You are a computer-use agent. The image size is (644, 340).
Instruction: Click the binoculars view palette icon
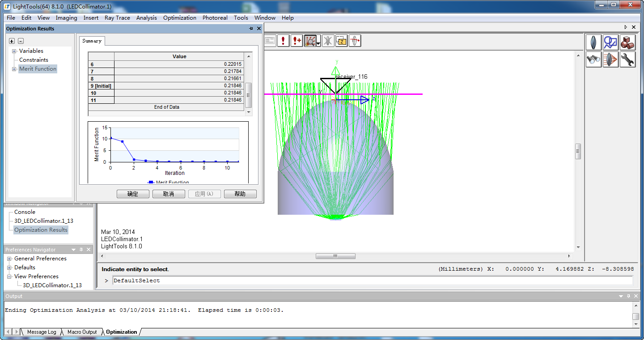[593, 59]
